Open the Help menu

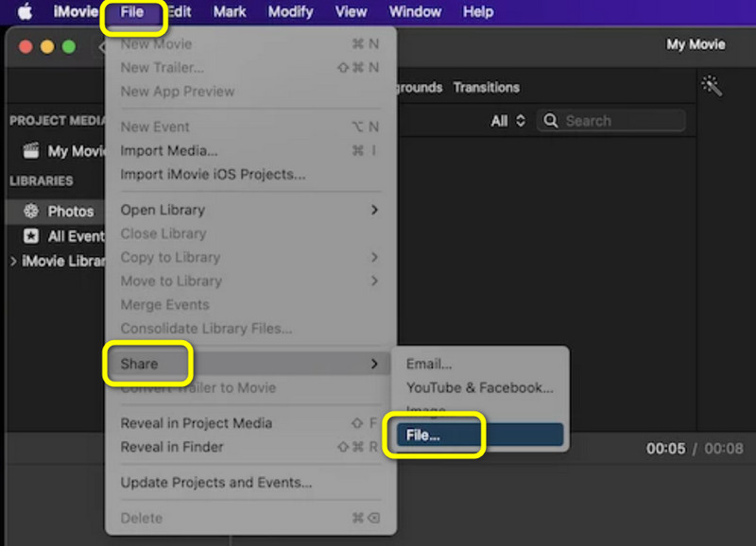[478, 11]
